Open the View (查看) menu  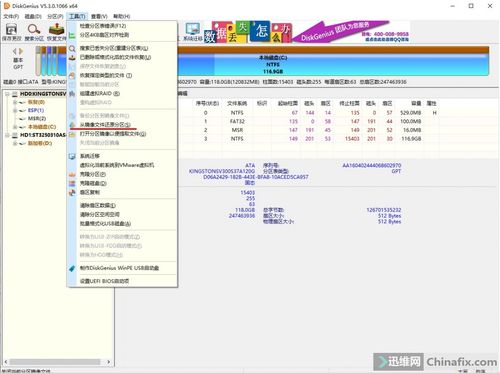(99, 16)
